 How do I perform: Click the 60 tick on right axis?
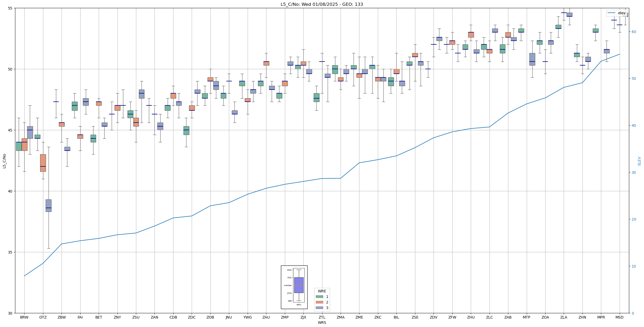coord(634,32)
